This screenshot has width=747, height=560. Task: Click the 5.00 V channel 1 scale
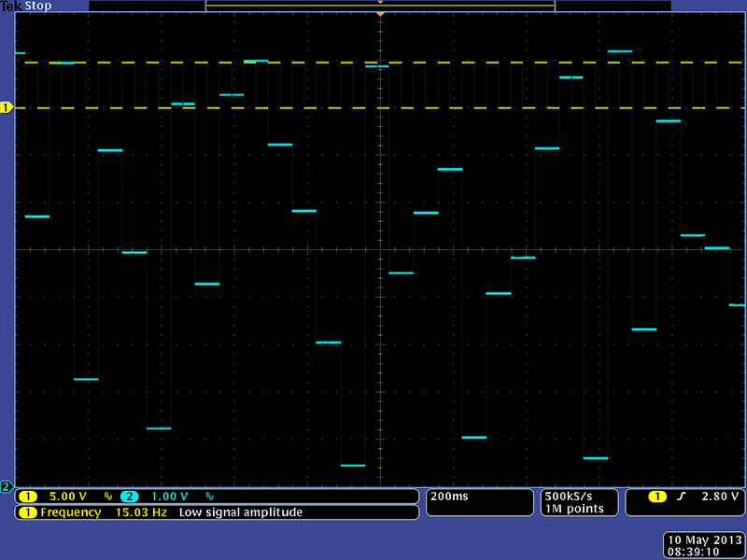point(67,497)
